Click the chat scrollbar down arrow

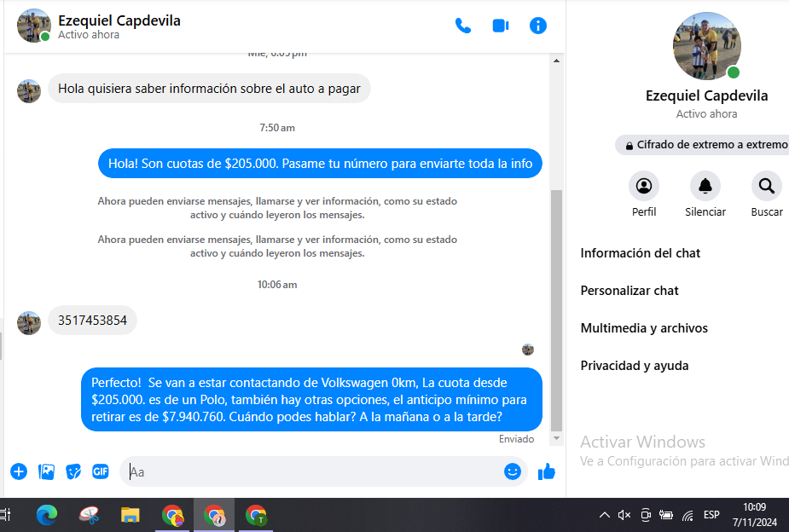tap(556, 438)
